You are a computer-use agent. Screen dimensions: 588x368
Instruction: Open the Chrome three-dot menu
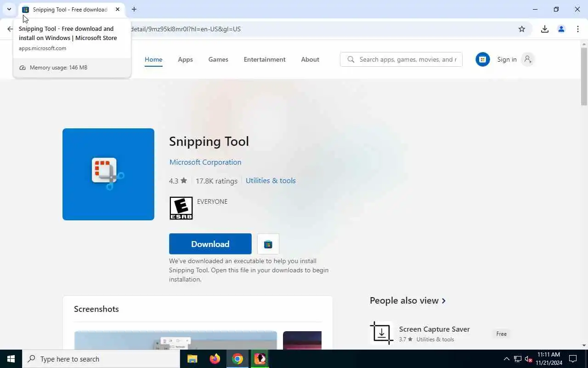[578, 29]
